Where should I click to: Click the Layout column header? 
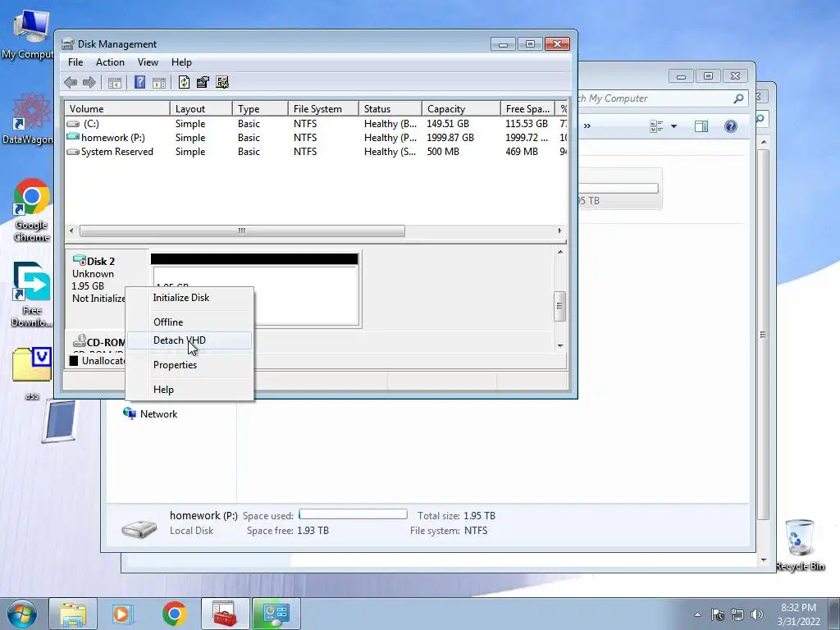click(201, 109)
